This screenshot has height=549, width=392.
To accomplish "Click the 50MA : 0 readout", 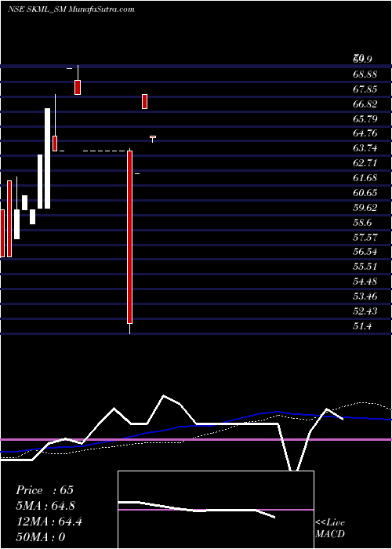I will pyautogui.click(x=41, y=537).
